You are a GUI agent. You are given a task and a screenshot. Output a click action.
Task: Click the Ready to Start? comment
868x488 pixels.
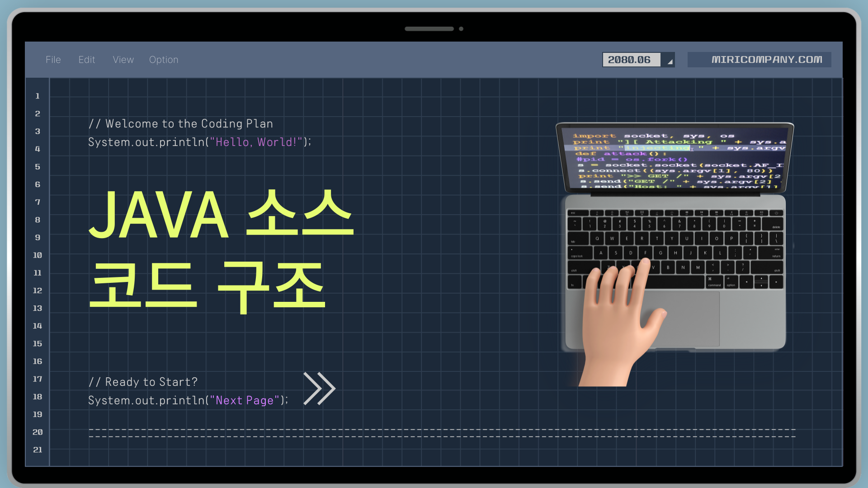pyautogui.click(x=143, y=382)
